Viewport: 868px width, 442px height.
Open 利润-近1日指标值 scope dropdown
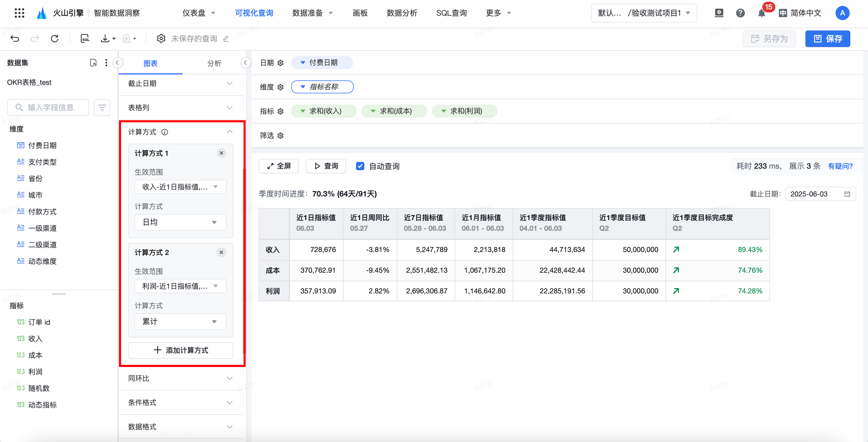(181, 286)
